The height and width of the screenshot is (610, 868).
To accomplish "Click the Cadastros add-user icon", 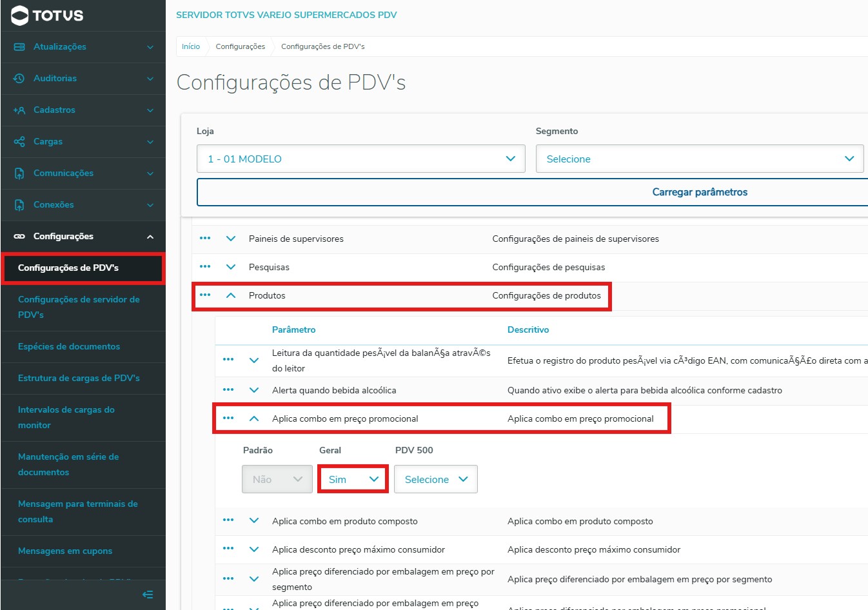I will [x=19, y=110].
